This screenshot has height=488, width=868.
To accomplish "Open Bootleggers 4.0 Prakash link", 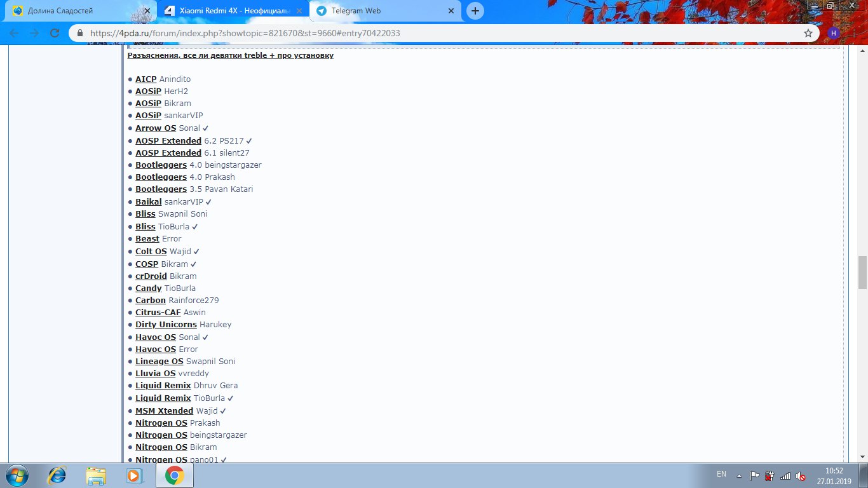I will [161, 177].
